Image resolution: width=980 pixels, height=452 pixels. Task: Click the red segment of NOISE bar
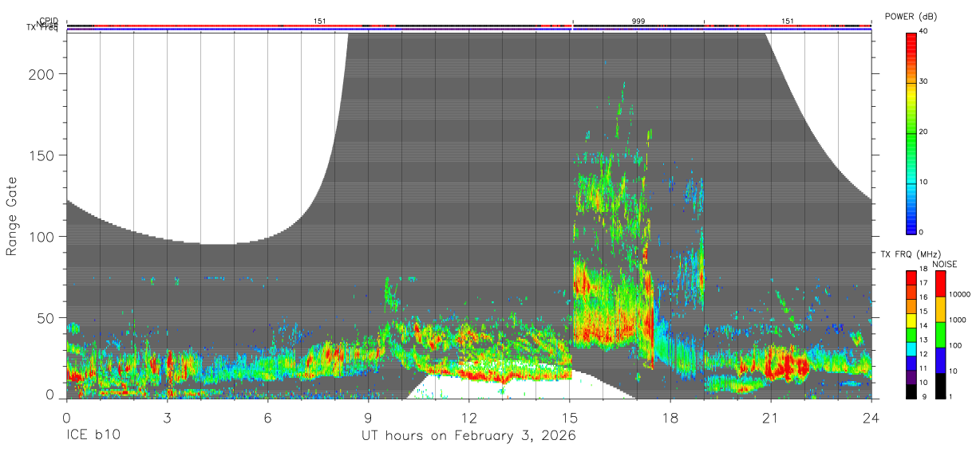(940, 284)
